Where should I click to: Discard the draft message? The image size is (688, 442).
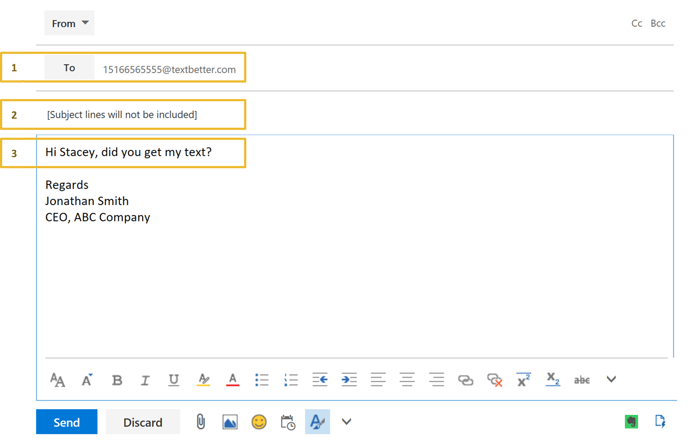(x=143, y=422)
